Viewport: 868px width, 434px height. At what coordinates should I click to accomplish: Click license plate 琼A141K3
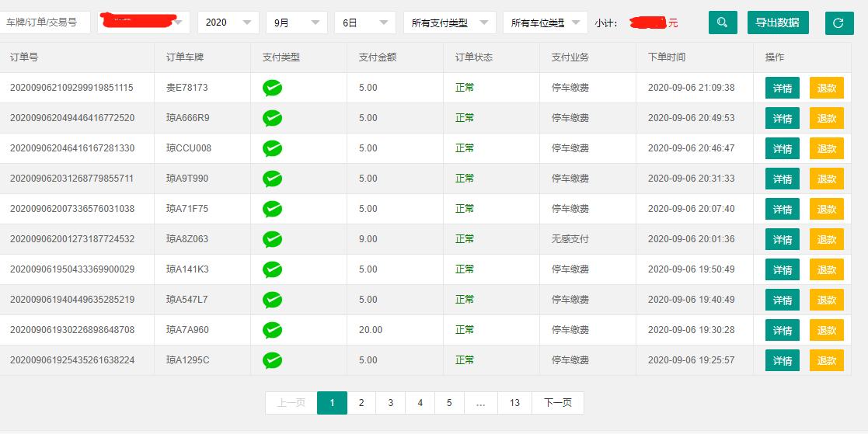click(x=187, y=270)
